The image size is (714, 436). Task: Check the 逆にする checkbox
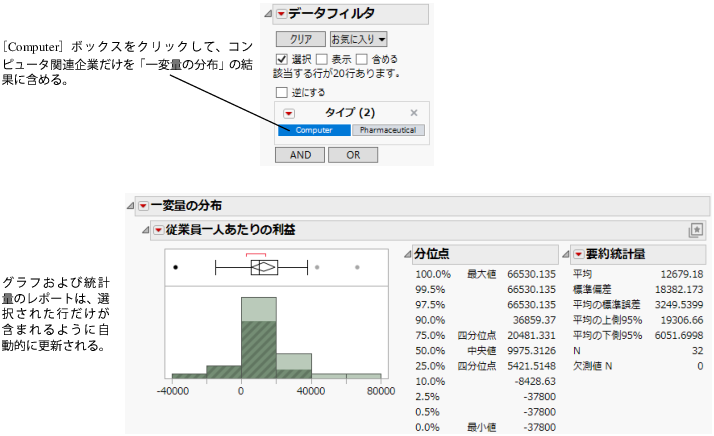coord(282,92)
